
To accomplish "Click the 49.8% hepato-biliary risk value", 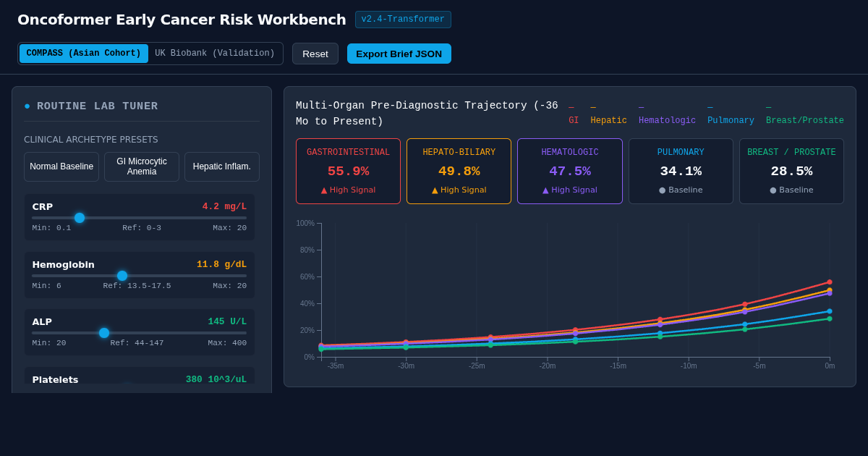I will [459, 172].
